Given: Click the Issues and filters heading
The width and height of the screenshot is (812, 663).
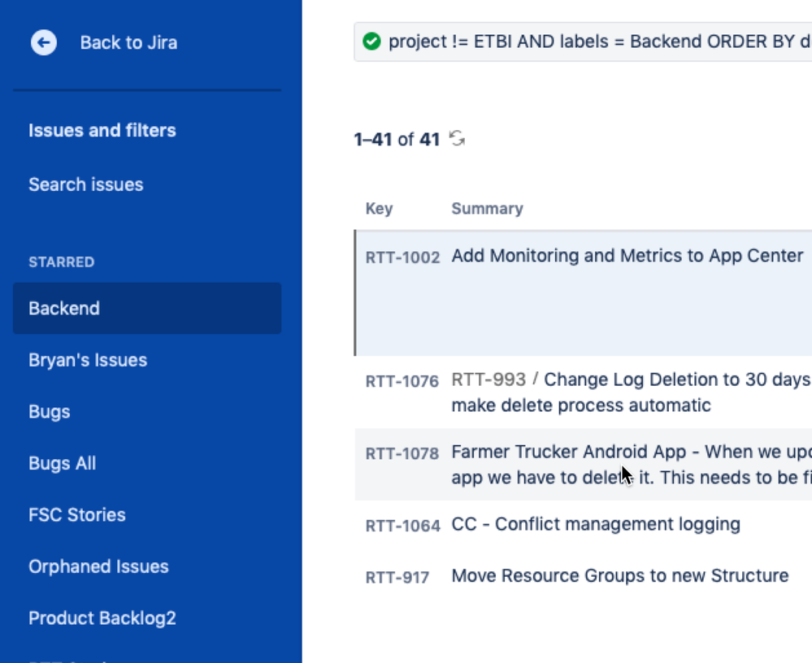Looking at the screenshot, I should 102,131.
